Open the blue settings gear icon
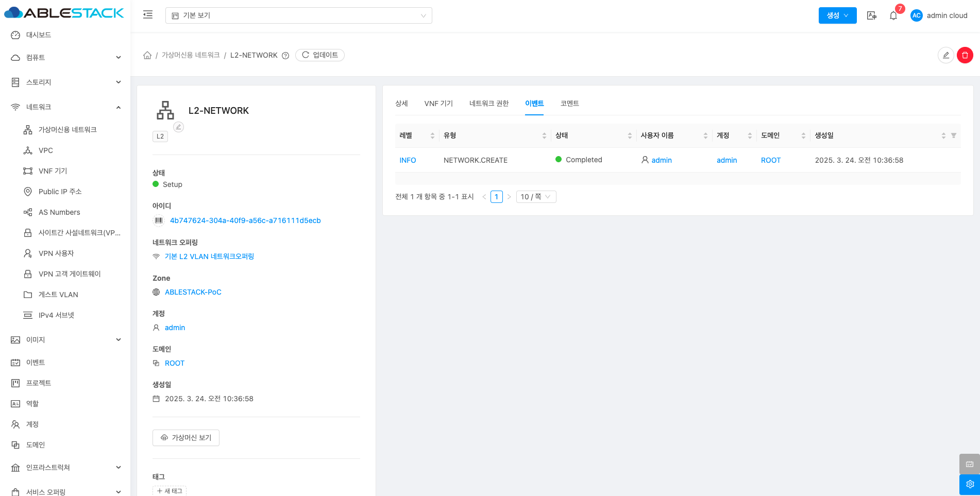The image size is (980, 496). [969, 484]
